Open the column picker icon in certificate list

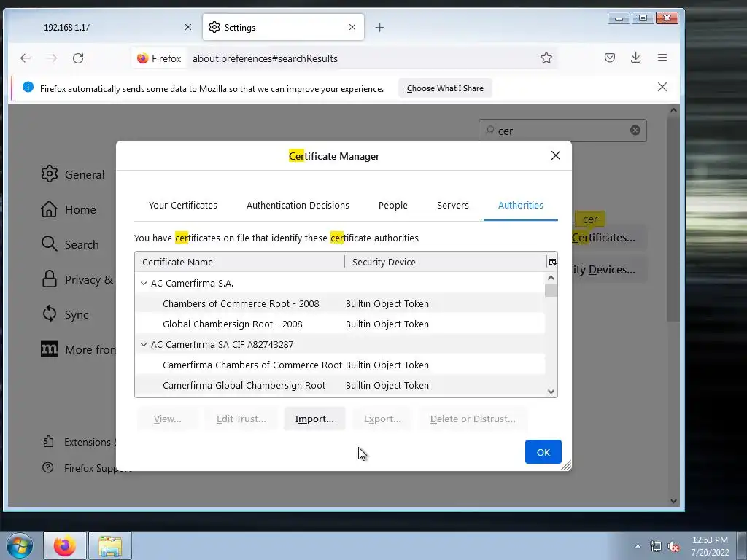tap(552, 262)
